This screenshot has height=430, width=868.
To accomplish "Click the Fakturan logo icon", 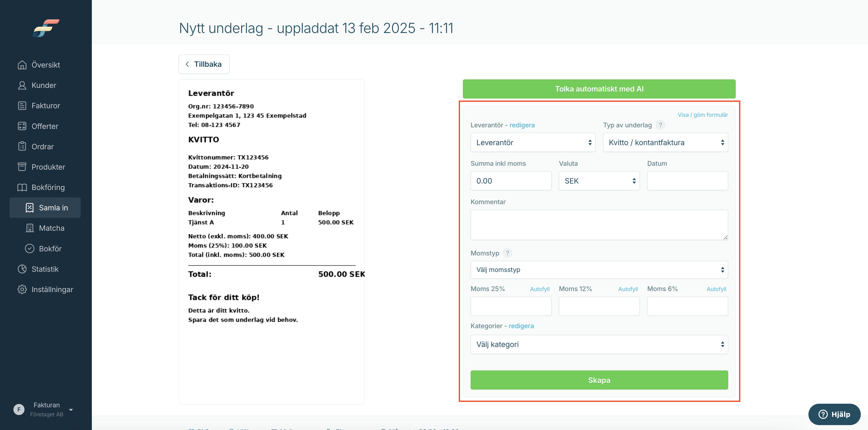I will pos(46,28).
